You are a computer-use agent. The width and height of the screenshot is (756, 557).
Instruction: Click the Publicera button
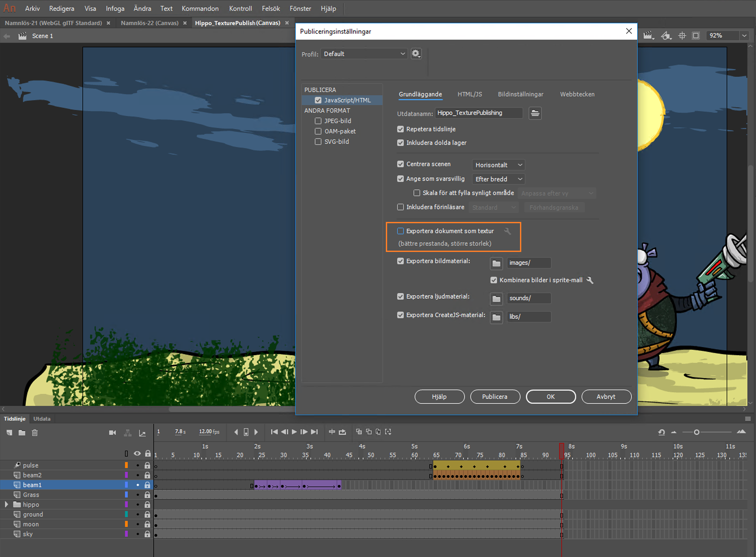pyautogui.click(x=495, y=396)
